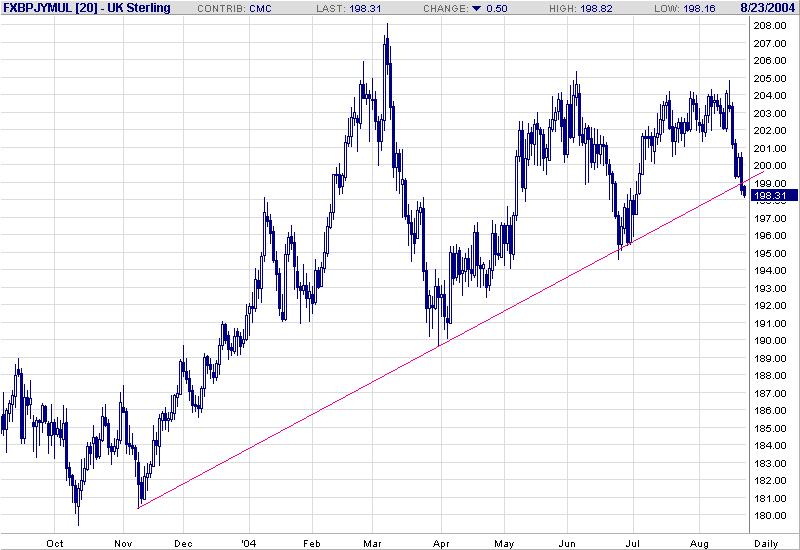Click the CONTRIB: CMC label
800x550 pixels.
pos(234,9)
